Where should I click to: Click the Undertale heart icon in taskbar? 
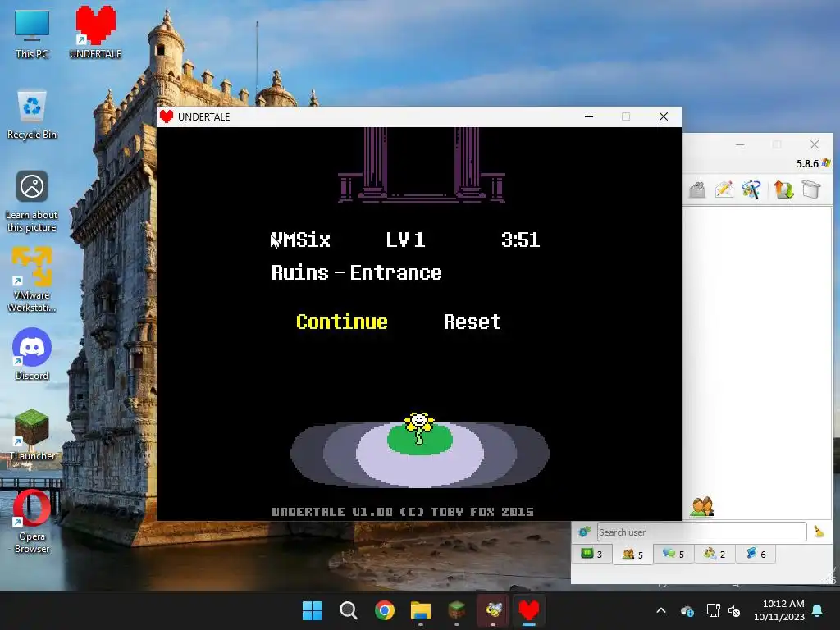tap(529, 610)
